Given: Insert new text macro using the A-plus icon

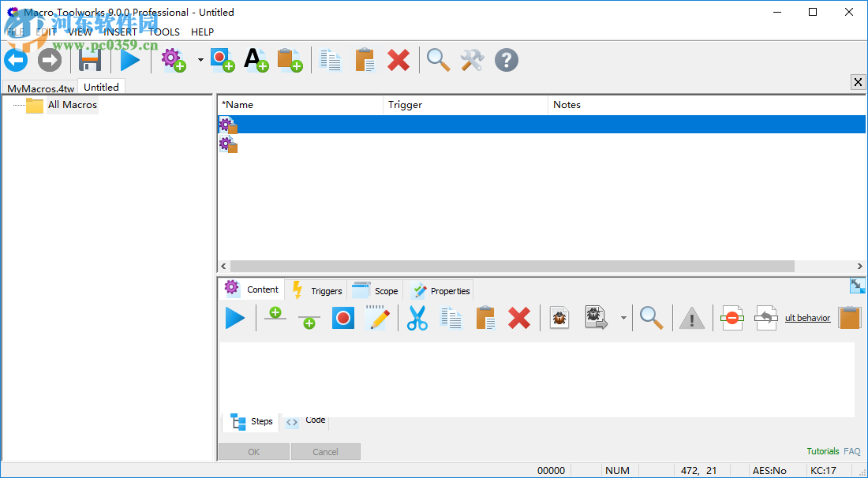Looking at the screenshot, I should pyautogui.click(x=256, y=59).
